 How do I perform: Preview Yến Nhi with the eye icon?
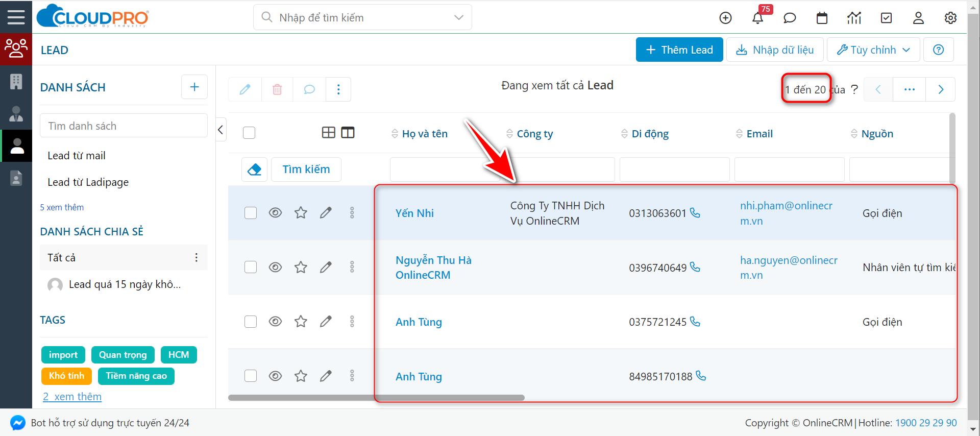click(275, 212)
